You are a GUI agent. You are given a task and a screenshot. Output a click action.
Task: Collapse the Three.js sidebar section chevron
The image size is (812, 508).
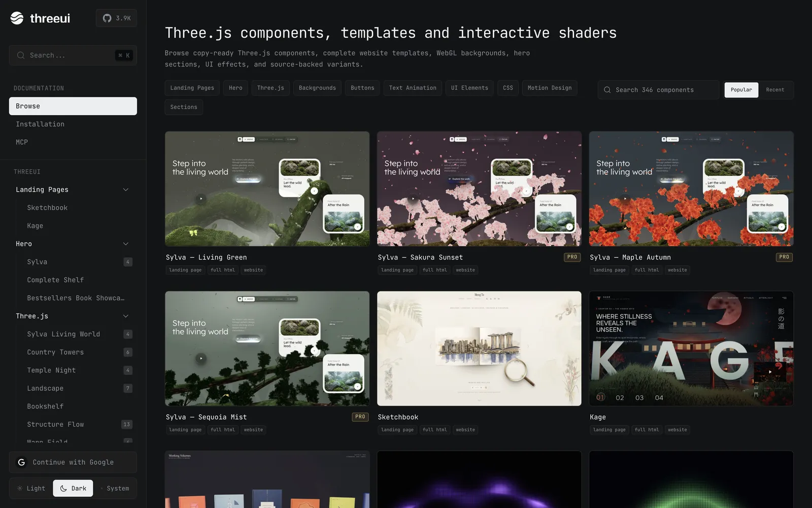coord(126,316)
